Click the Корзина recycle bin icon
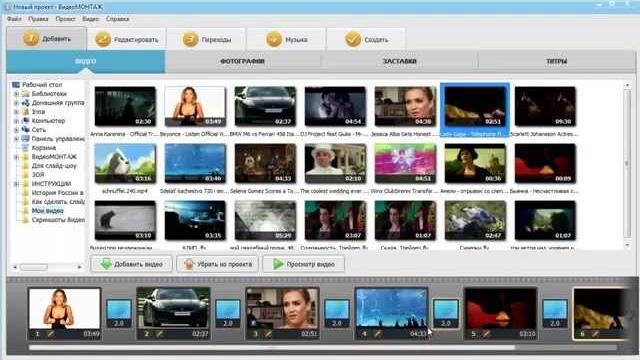Viewport: 640px width, 360px height. (x=25, y=148)
